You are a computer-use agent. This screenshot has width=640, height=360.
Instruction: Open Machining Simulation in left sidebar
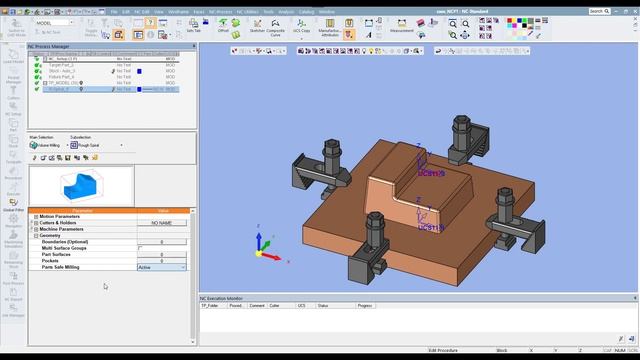click(x=13, y=239)
